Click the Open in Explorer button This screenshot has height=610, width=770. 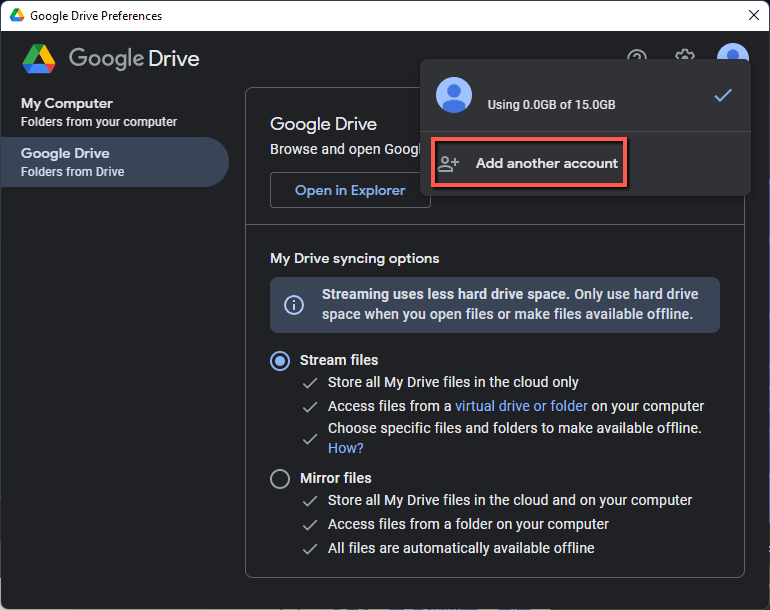350,190
